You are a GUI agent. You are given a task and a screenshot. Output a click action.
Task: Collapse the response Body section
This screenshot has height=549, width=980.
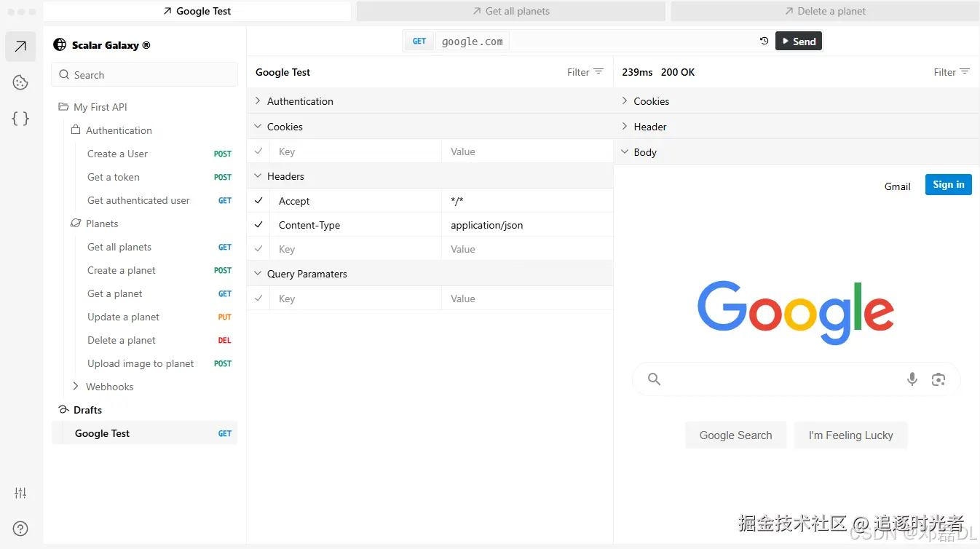click(797, 152)
